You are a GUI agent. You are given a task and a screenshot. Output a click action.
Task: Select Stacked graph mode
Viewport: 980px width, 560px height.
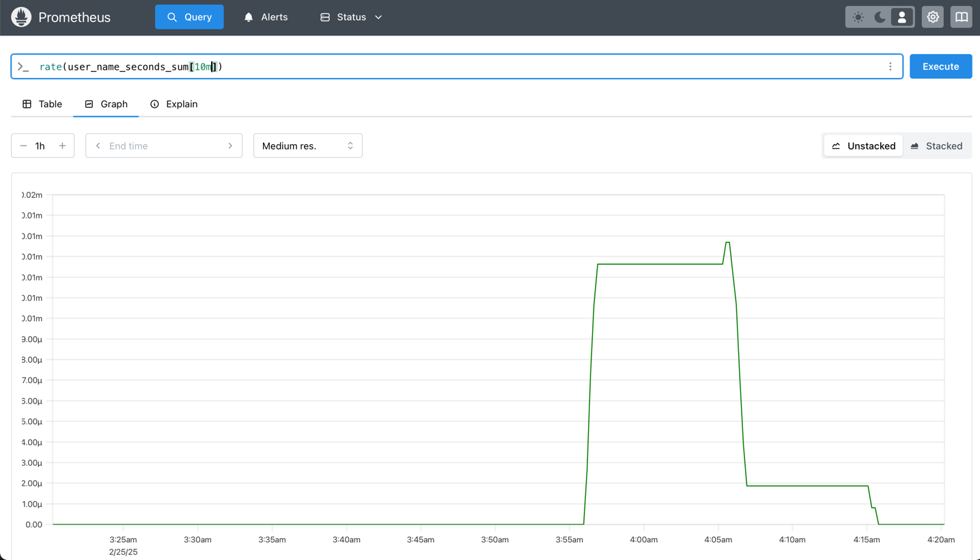(937, 145)
